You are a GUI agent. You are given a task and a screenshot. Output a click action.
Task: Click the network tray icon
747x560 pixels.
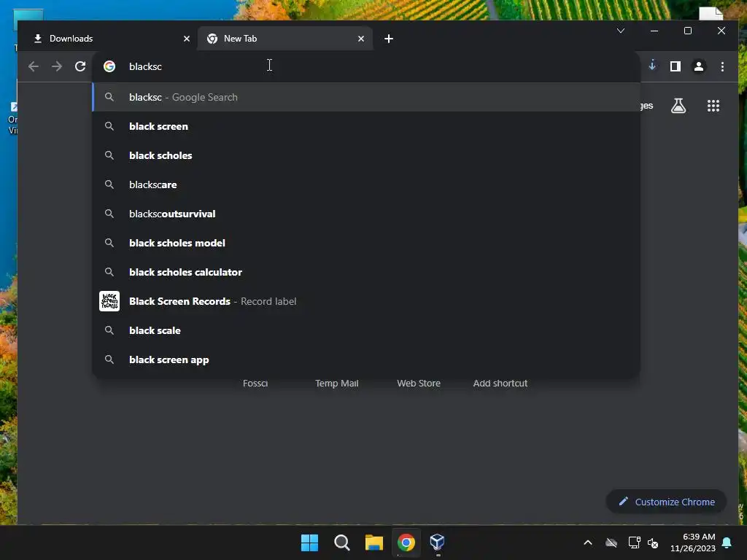point(634,542)
